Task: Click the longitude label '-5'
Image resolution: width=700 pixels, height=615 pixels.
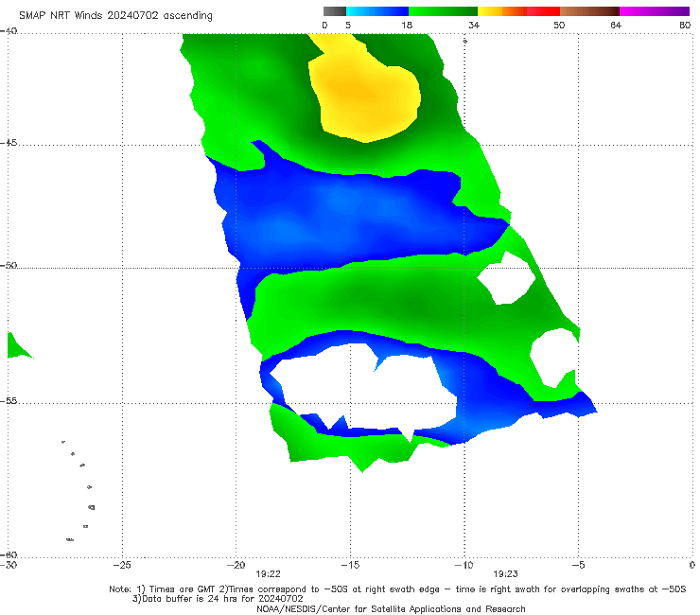Action: (578, 565)
